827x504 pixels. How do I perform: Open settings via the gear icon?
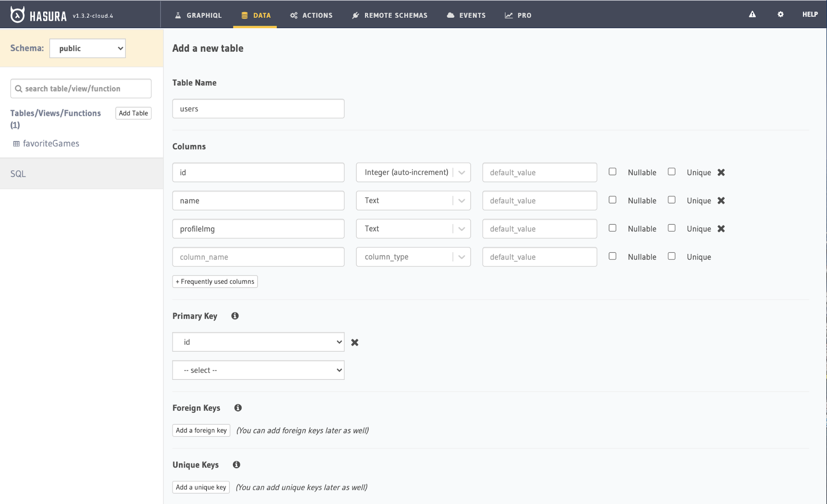pos(780,14)
